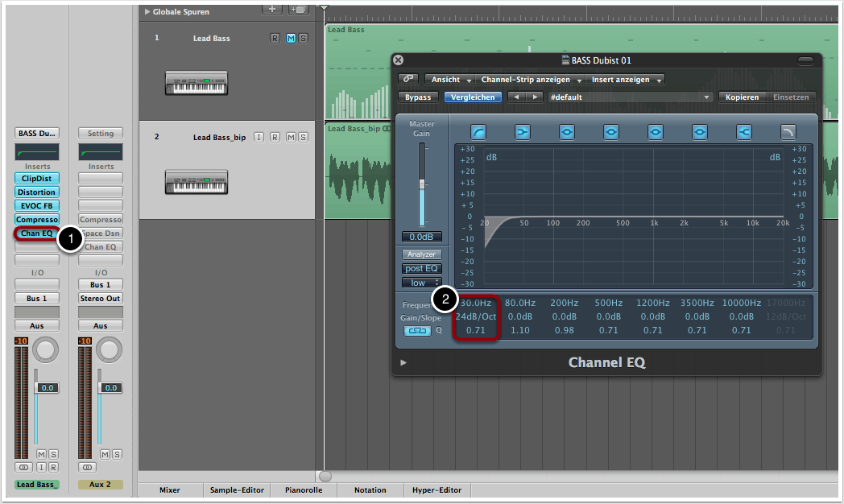Select the previous preset arrow
The height and width of the screenshot is (504, 844).
click(x=516, y=97)
